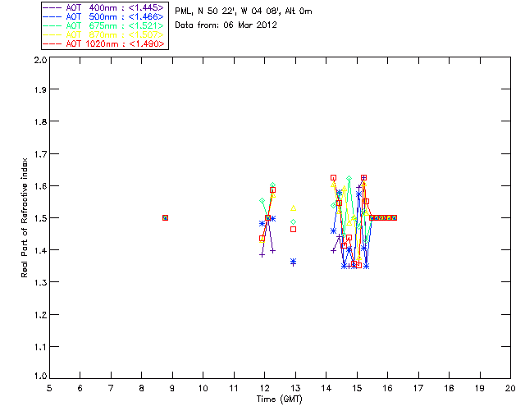
Task: Click the lone blue asterisk marker at 13 GMT
Action: click(294, 261)
